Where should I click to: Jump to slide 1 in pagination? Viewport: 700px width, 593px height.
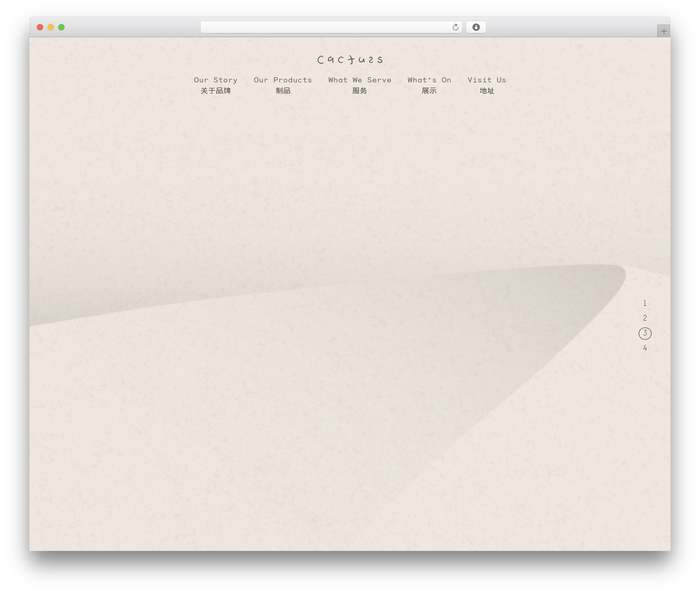pyautogui.click(x=645, y=303)
